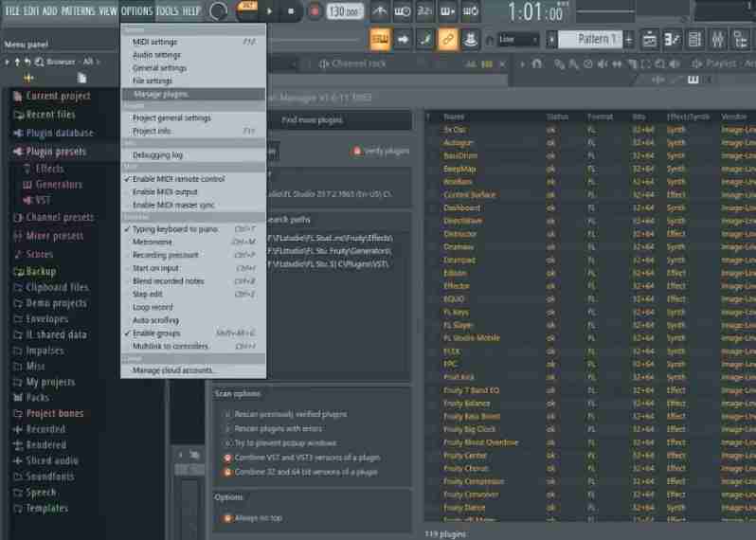
Task: Open the Playlist view icon
Action: point(650,40)
